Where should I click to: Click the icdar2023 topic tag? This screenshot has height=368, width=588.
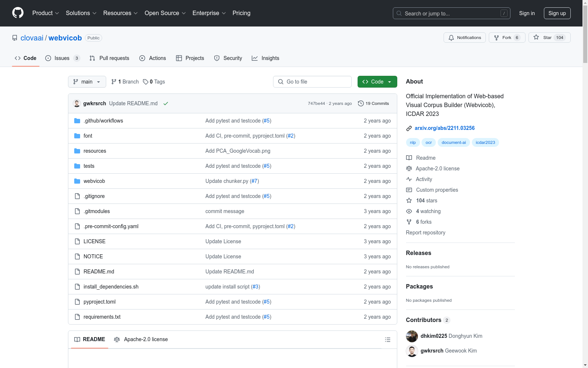485,142
